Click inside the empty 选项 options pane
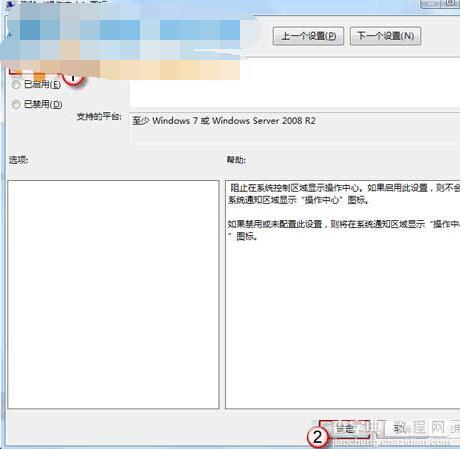 point(113,294)
